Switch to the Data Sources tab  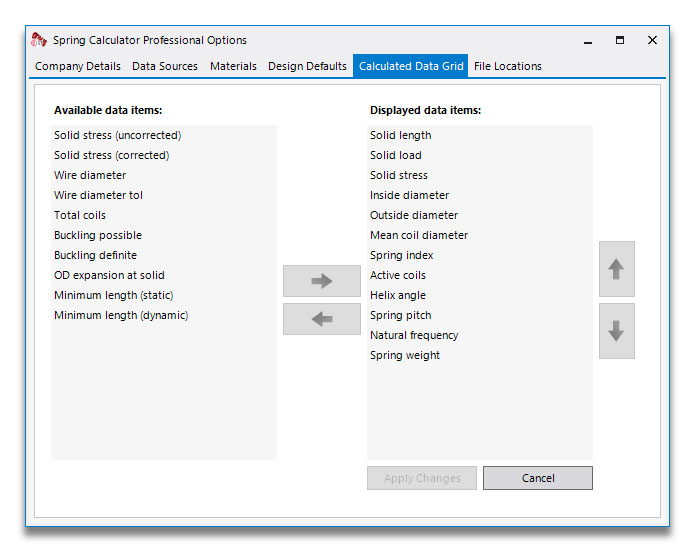click(165, 66)
